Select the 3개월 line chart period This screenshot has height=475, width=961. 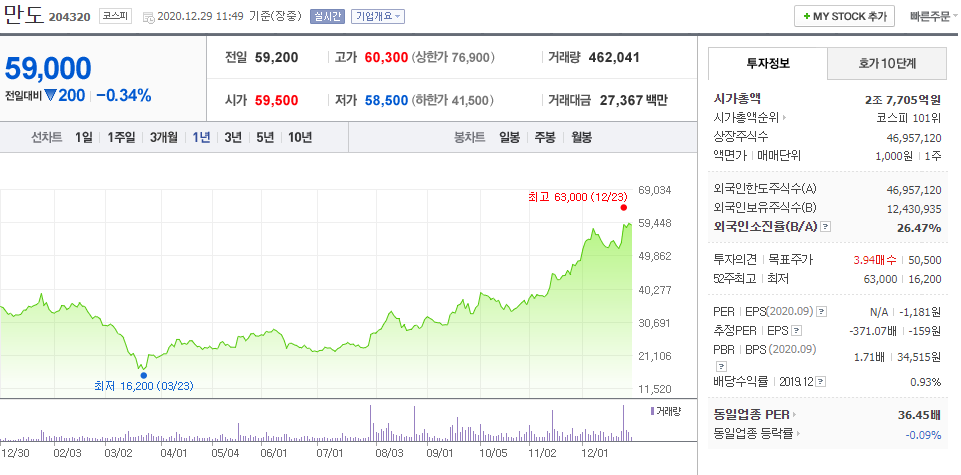[x=164, y=137]
